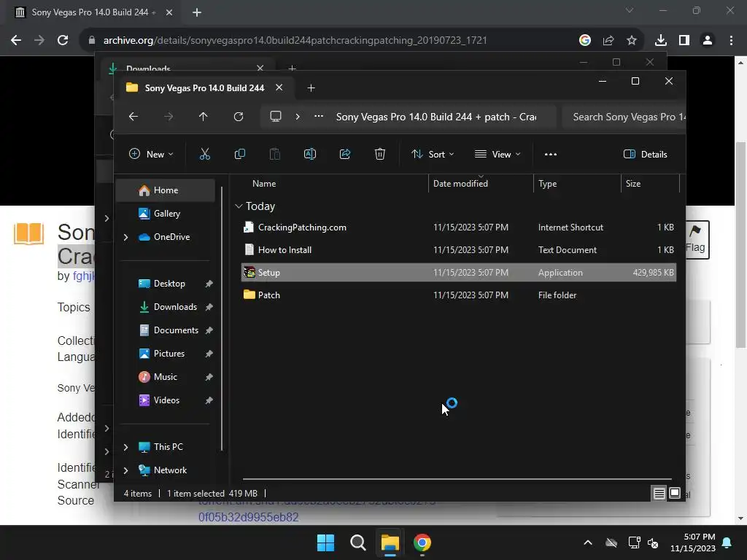
Task: Select the CrackingPatching.com shortcut file
Action: 459,227
